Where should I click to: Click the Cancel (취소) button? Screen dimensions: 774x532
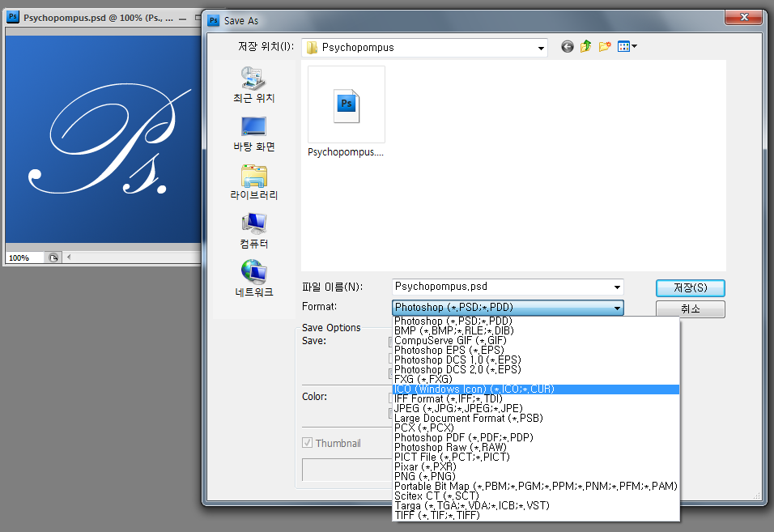click(690, 309)
